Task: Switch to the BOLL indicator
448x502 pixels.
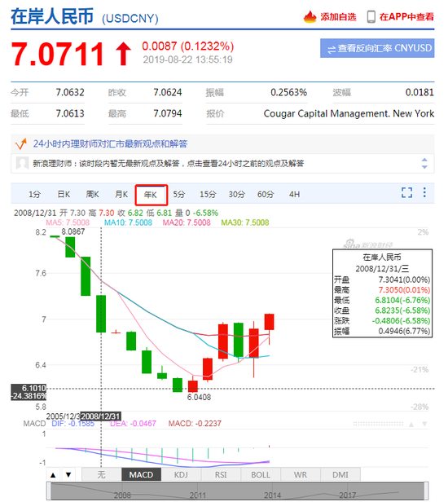Action: pos(261,474)
